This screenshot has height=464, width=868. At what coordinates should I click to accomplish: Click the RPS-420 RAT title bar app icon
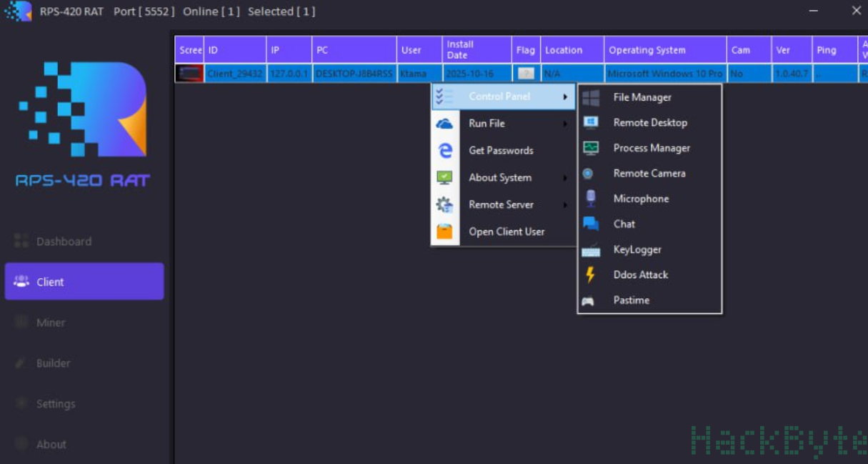pyautogui.click(x=18, y=11)
